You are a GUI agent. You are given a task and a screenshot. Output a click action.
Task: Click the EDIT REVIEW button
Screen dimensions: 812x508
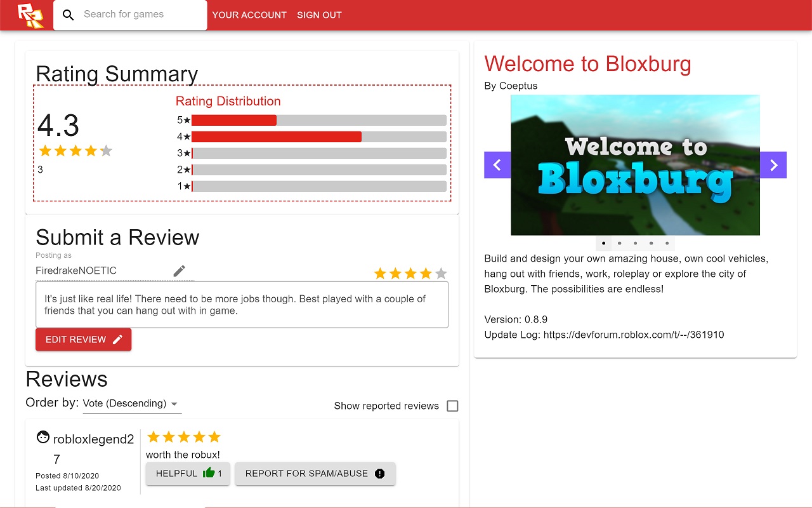point(84,340)
